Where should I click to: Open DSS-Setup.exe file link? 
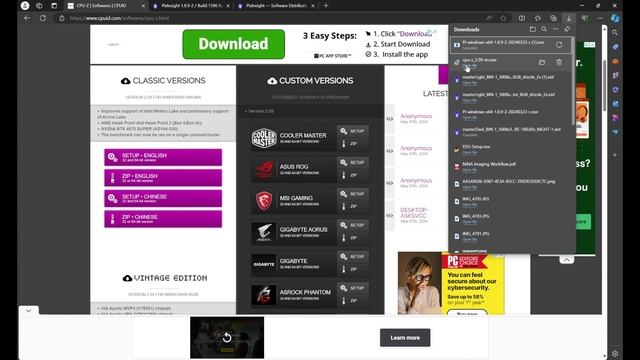click(x=470, y=152)
